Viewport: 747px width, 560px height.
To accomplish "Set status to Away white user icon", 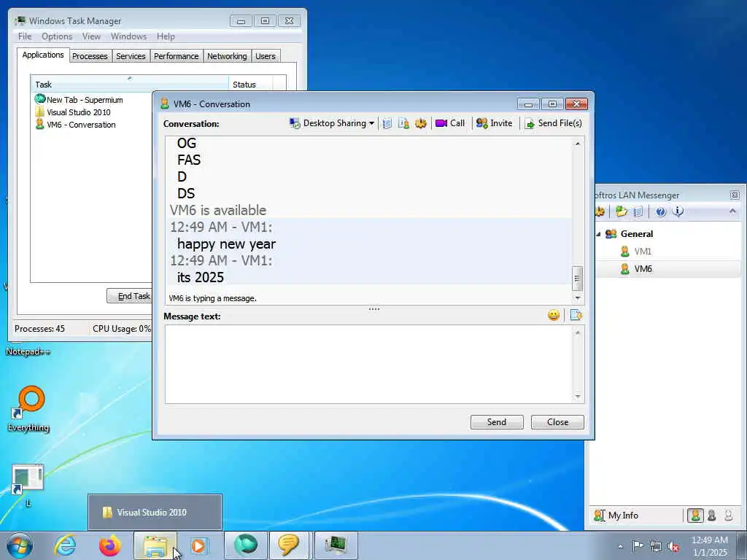I will tap(729, 516).
